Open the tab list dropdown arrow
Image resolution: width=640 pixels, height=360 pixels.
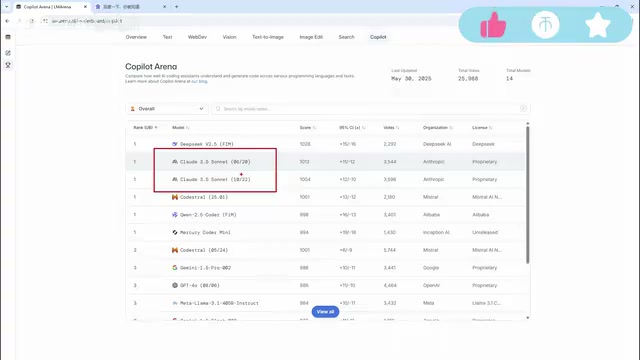(7, 7)
